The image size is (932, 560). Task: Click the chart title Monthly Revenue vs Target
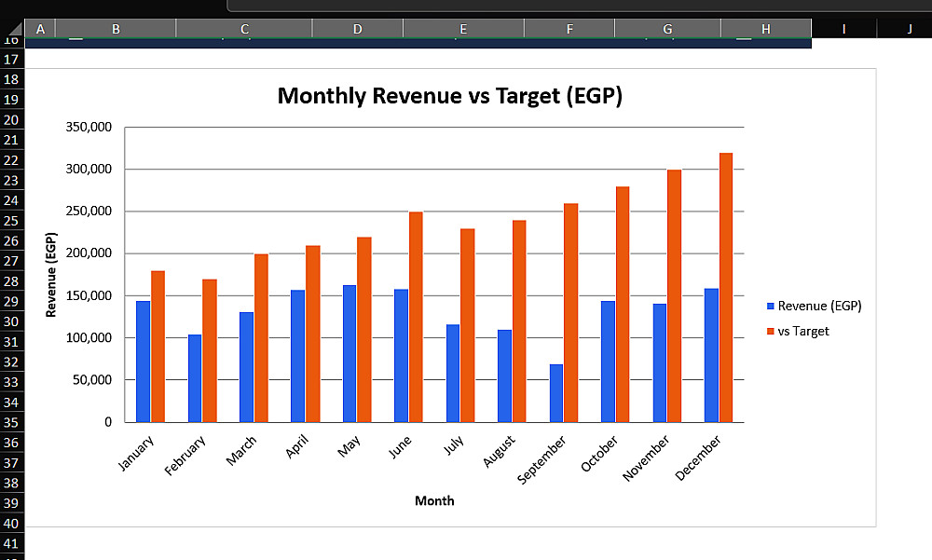coord(450,96)
